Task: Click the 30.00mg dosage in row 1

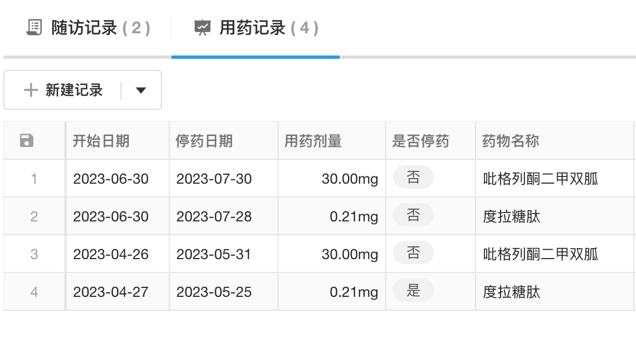Action: pos(350,179)
